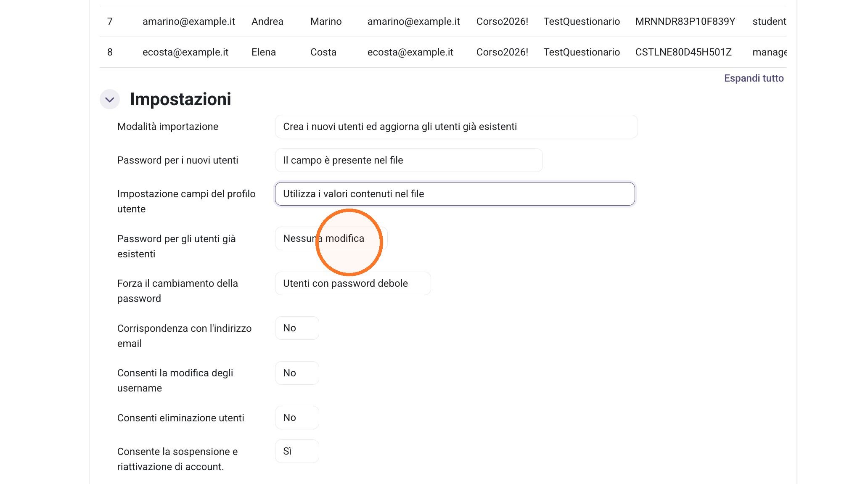Click the first name Andrea cell
Viewport: 868px width, 484px height.
click(x=267, y=21)
